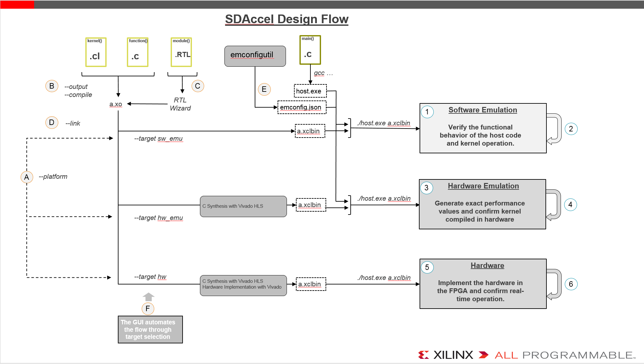Click the SDAccel Design Flow title
644x364 pixels.
coord(287,19)
